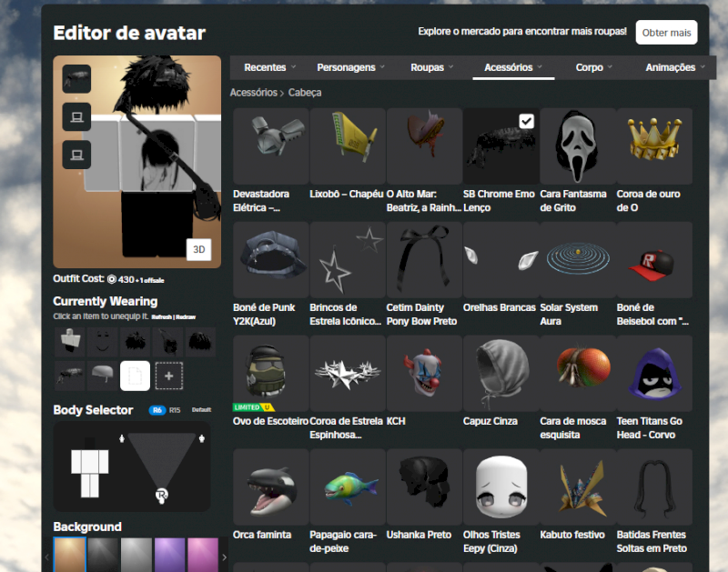
Task: Choose the Cara Fantasma de Grito mask
Action: (x=578, y=146)
